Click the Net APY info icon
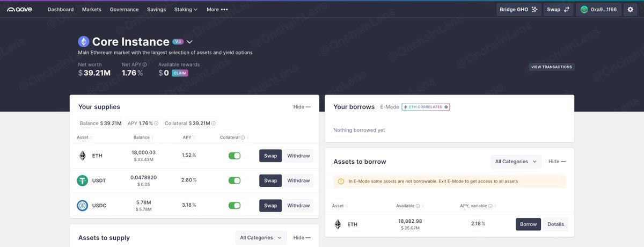The width and height of the screenshot is (644, 247). 145,64
